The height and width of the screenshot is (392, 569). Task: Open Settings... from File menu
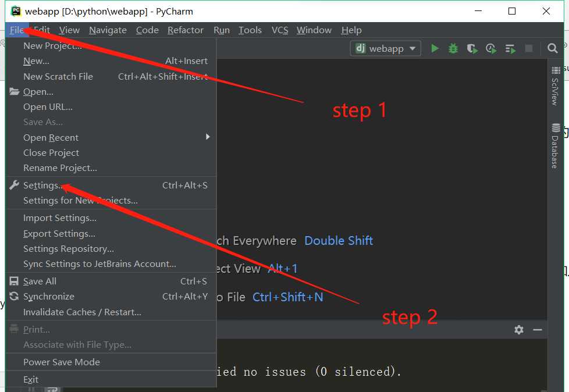click(111, 186)
